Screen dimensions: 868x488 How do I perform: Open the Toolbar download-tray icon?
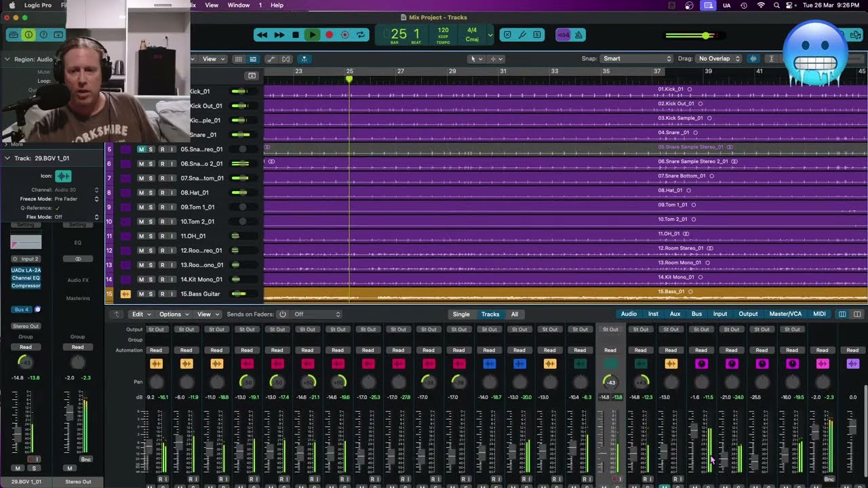click(x=58, y=35)
